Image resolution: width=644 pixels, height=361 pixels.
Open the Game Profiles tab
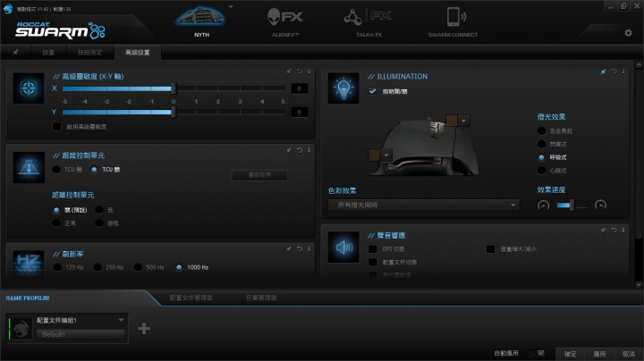tap(28, 298)
